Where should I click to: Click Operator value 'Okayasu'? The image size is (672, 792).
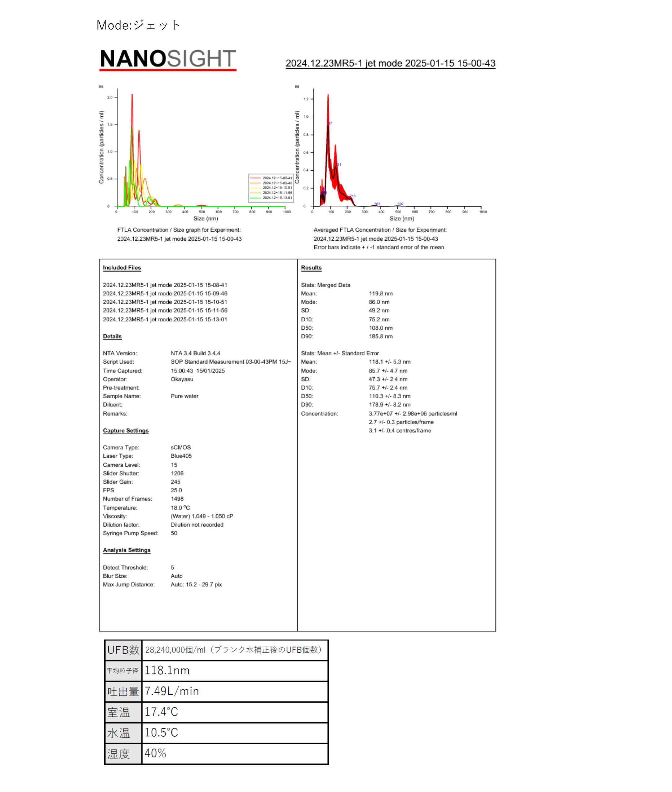[x=182, y=379]
